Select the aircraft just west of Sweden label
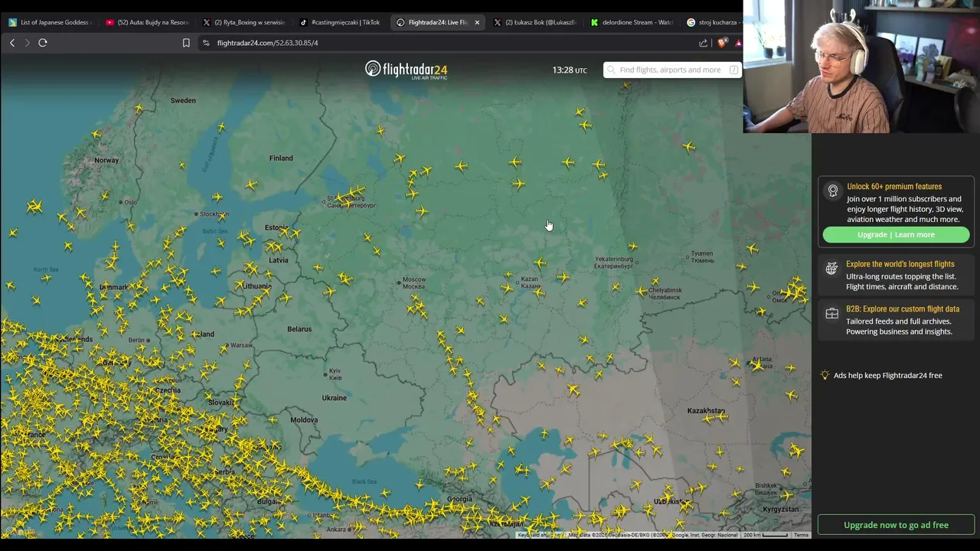980x551 pixels. point(139,109)
